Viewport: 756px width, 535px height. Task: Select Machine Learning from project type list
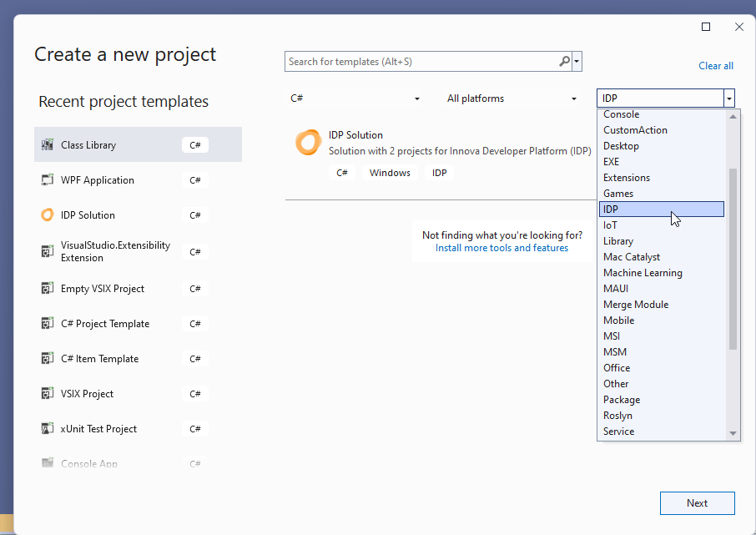tap(643, 273)
